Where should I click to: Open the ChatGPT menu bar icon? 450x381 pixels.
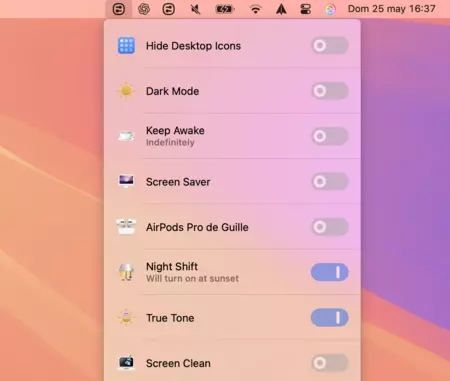144,9
